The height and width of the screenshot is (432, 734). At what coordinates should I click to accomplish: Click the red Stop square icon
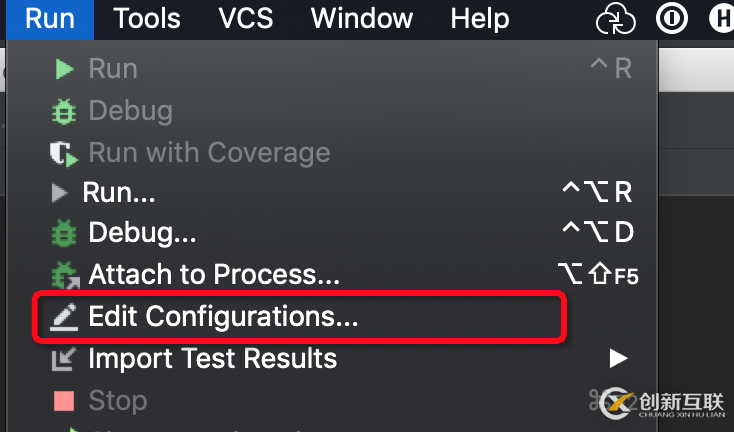pos(64,401)
